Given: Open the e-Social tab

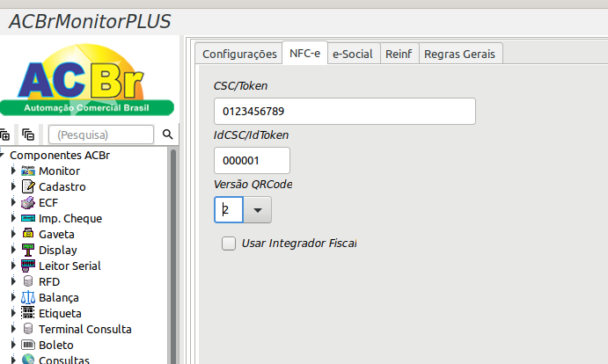Looking at the screenshot, I should (353, 54).
